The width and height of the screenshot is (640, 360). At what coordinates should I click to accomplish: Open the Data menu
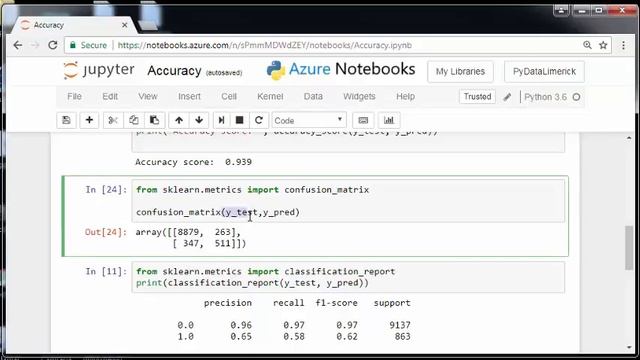(x=313, y=97)
